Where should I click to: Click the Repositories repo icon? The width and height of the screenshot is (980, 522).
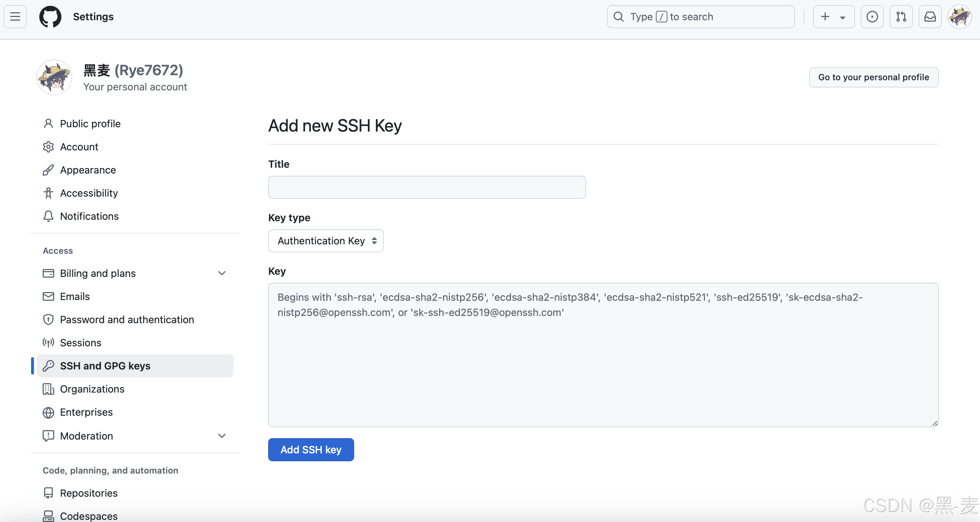(48, 493)
